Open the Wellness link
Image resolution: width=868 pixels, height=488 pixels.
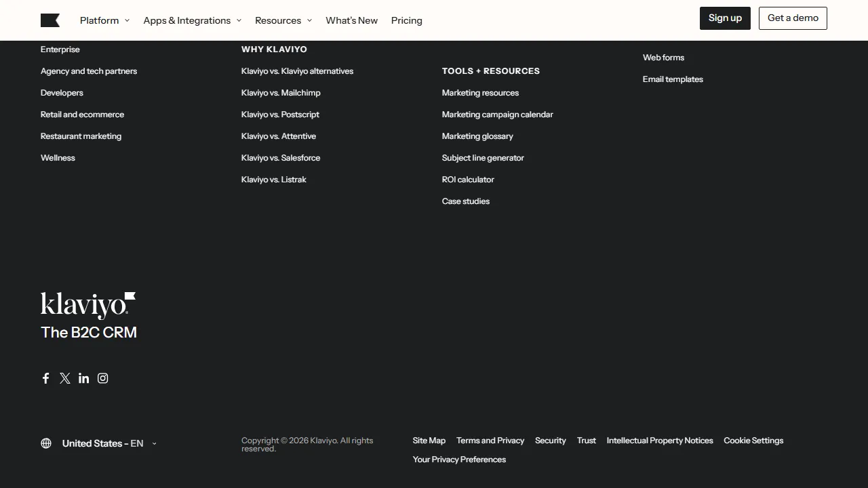pos(58,158)
